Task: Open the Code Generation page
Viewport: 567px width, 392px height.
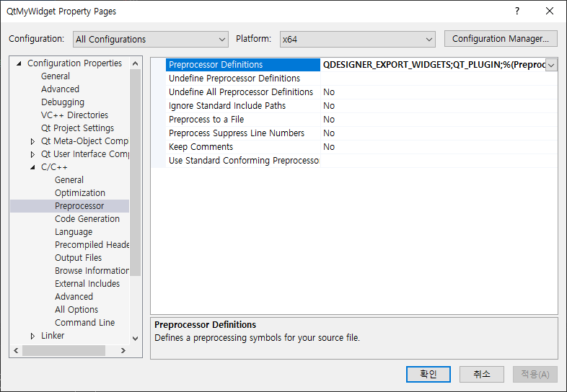Action: coord(87,219)
